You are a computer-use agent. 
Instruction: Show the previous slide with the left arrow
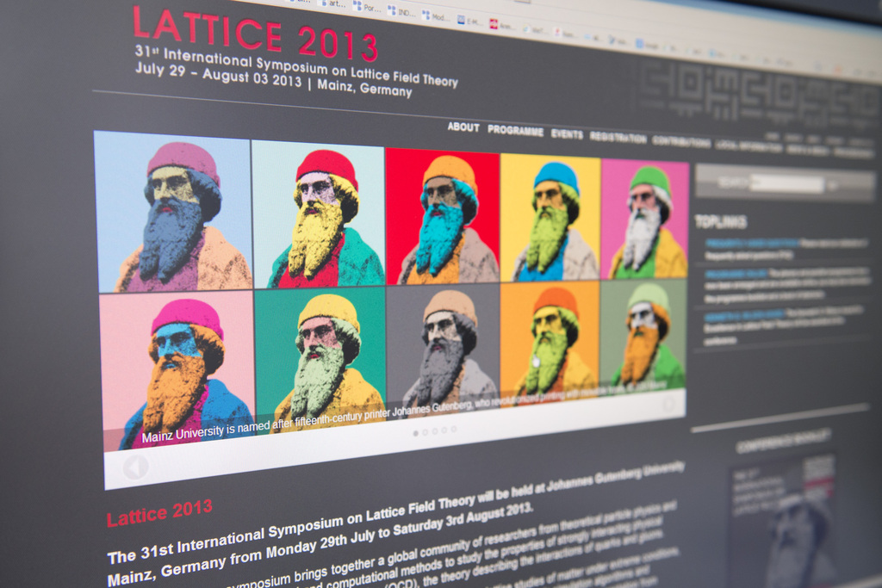click(135, 467)
